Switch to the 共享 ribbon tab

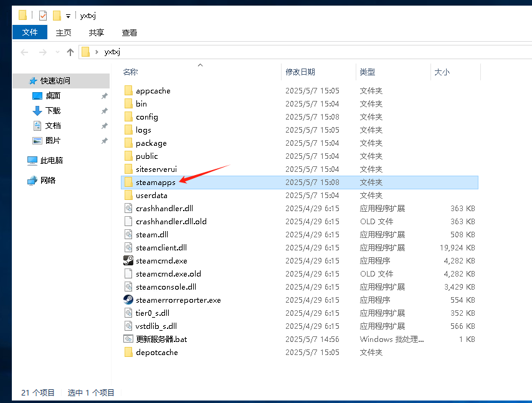[97, 32]
